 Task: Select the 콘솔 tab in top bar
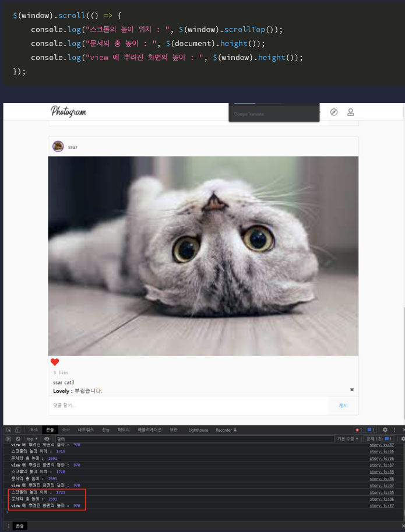(50, 430)
